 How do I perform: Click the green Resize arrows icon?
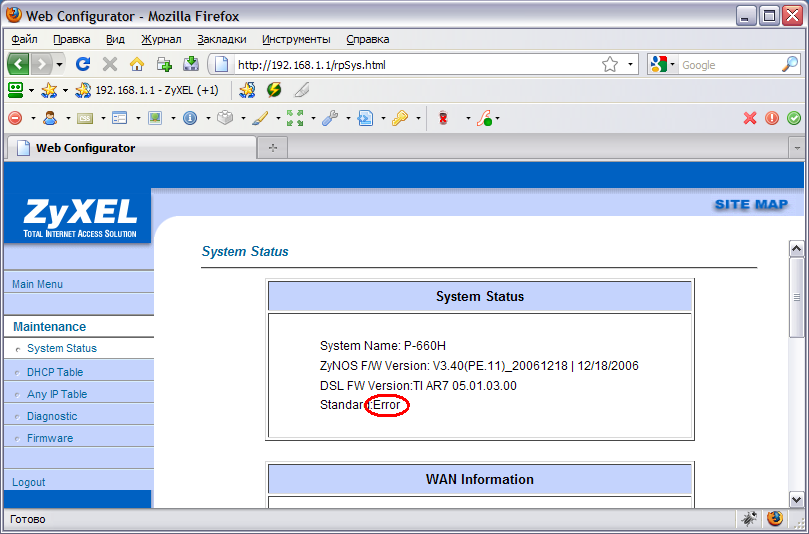295,118
